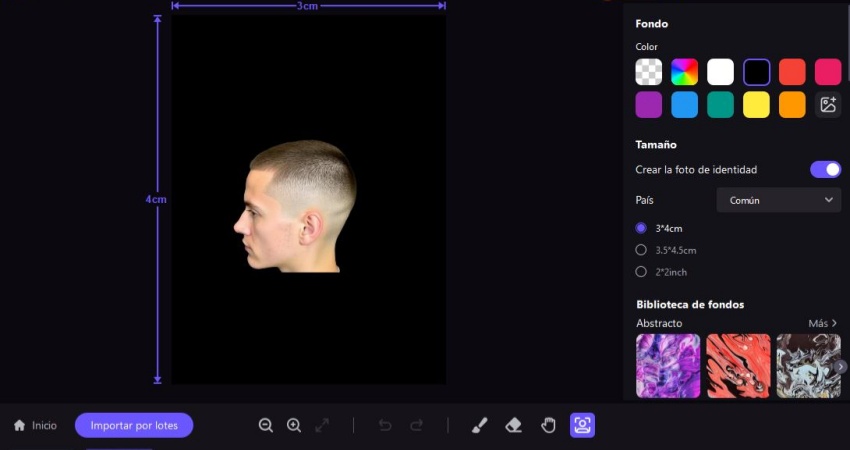The image size is (850, 450).
Task: Open the País dropdown showing Común
Action: (x=779, y=200)
